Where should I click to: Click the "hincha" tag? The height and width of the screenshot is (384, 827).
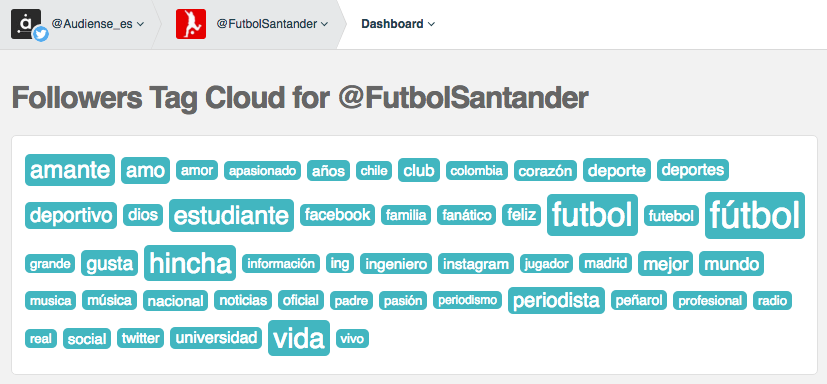(x=190, y=263)
